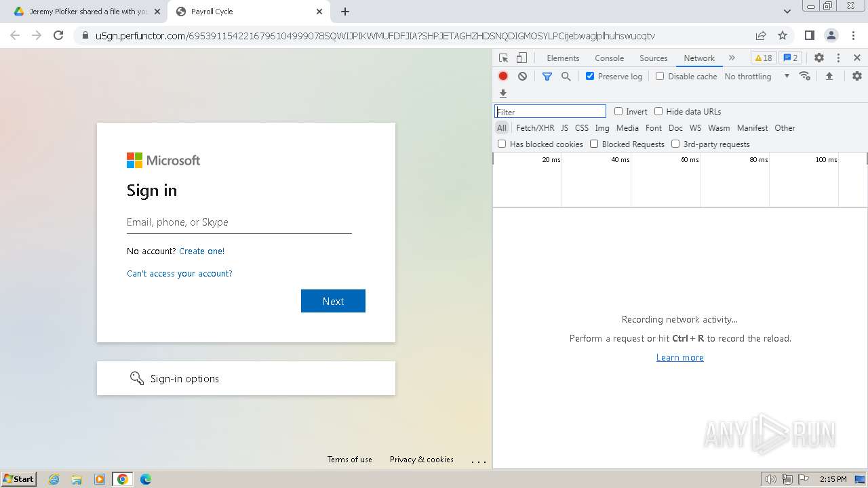Open Chrome main menu

[x=852, y=35]
